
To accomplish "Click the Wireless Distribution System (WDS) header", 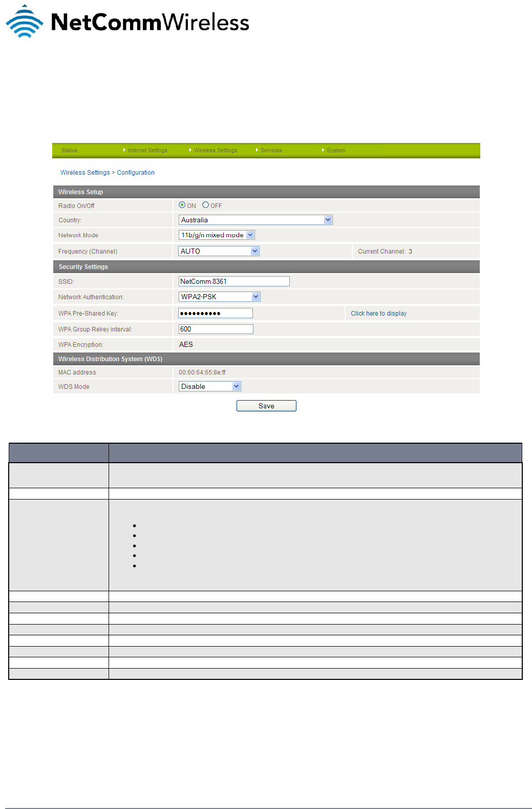I will [x=266, y=359].
